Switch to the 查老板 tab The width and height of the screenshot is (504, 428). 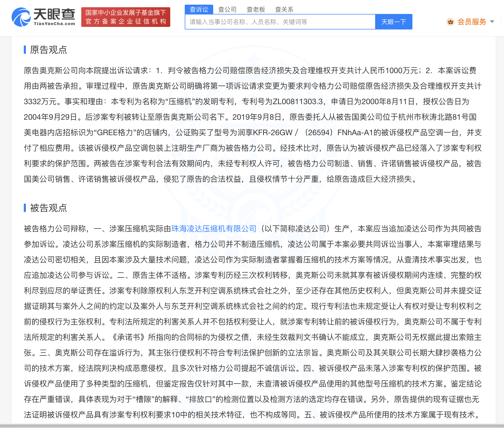[x=256, y=10]
